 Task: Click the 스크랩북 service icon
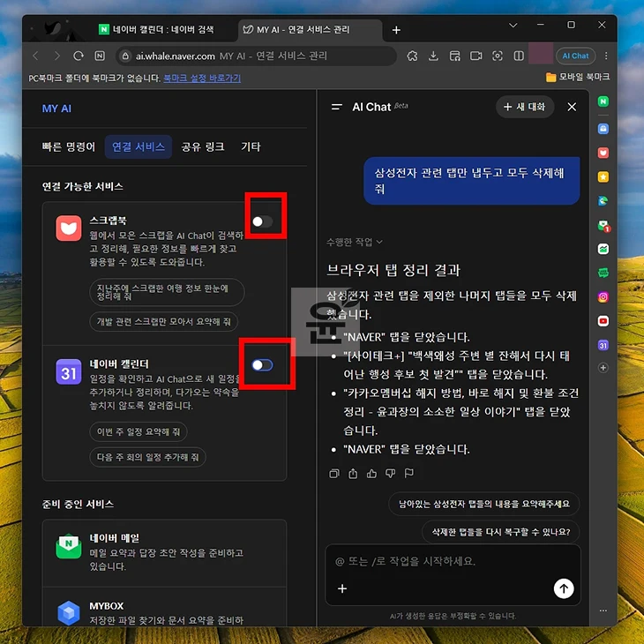pyautogui.click(x=69, y=228)
